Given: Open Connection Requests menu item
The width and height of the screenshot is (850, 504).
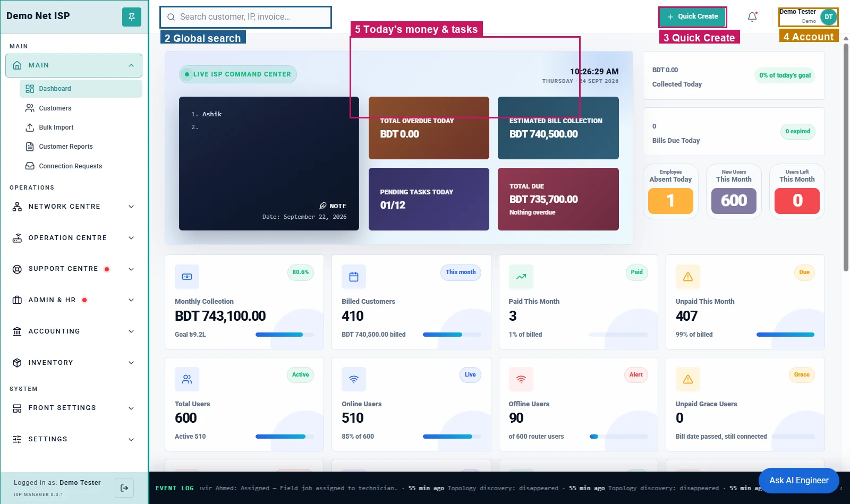Looking at the screenshot, I should [81, 166].
